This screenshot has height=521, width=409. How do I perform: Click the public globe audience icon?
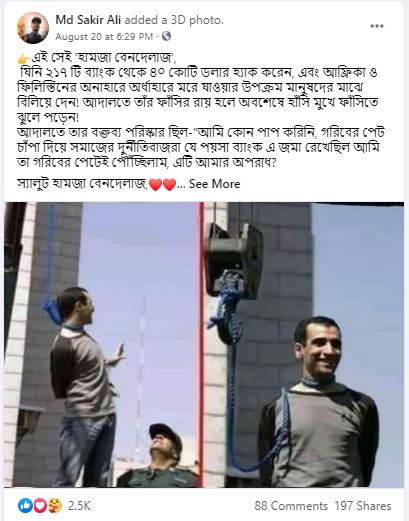click(166, 36)
